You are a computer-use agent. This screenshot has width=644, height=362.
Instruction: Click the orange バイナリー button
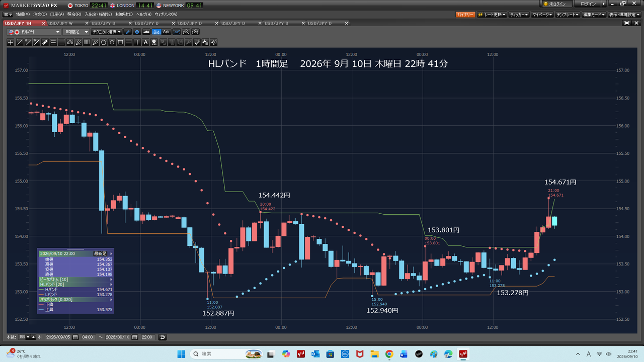[465, 15]
